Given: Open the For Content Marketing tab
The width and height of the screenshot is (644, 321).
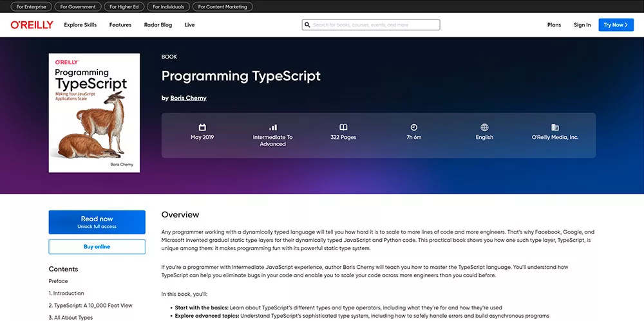Looking at the screenshot, I should (223, 6).
